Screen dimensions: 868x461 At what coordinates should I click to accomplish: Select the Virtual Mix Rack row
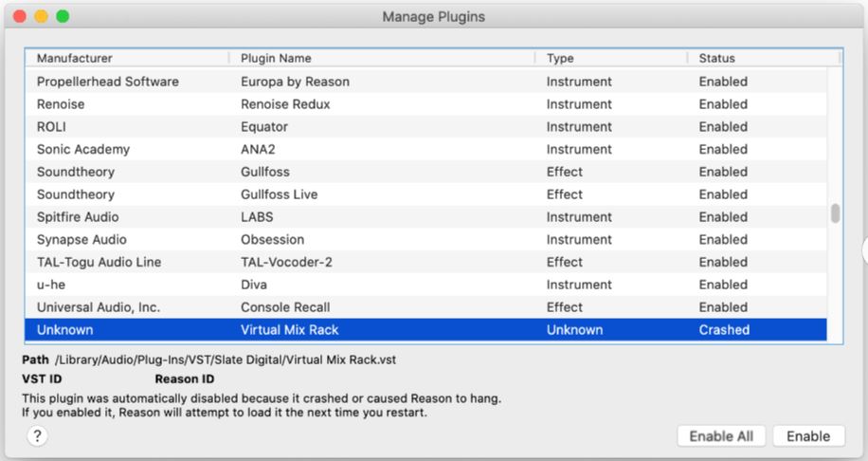(x=425, y=330)
